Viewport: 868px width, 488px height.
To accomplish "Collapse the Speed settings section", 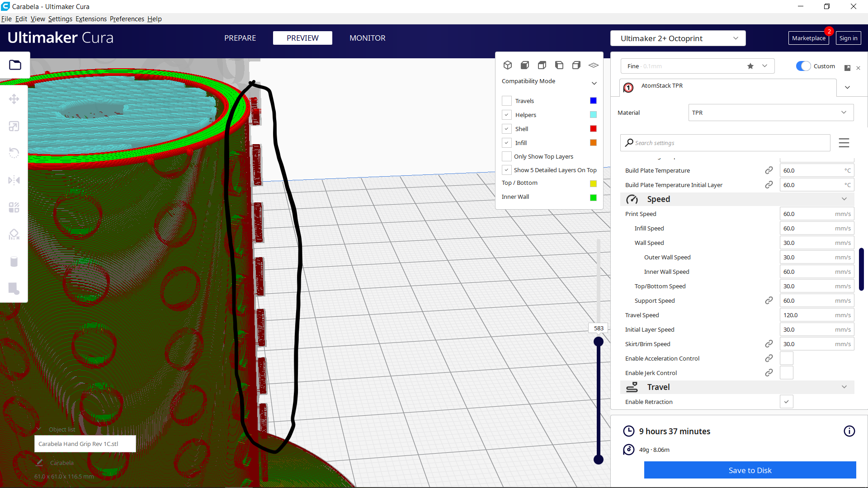I will point(737,199).
